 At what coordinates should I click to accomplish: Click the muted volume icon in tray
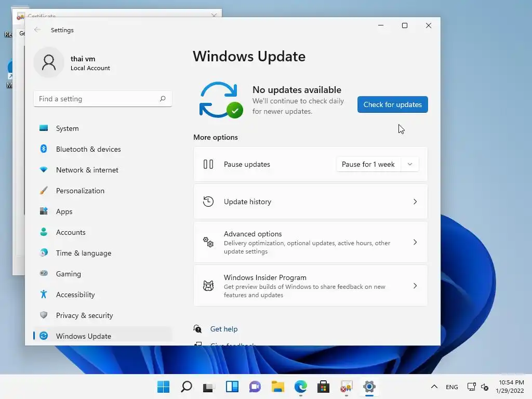pos(485,387)
